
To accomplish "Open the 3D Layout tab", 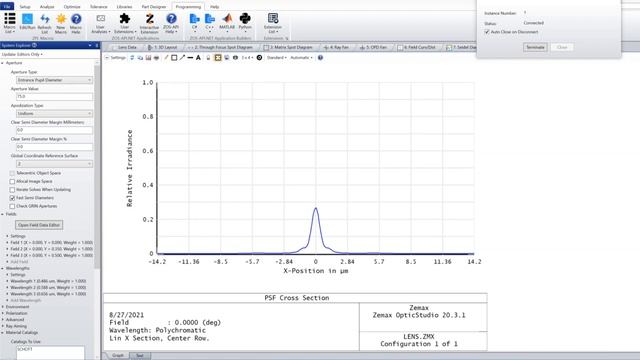I will point(162,47).
